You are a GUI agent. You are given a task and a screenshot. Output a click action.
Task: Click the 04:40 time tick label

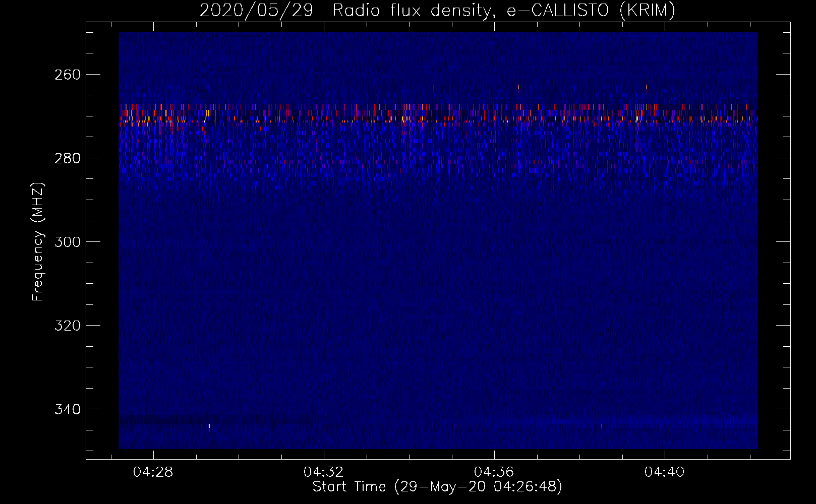(664, 472)
